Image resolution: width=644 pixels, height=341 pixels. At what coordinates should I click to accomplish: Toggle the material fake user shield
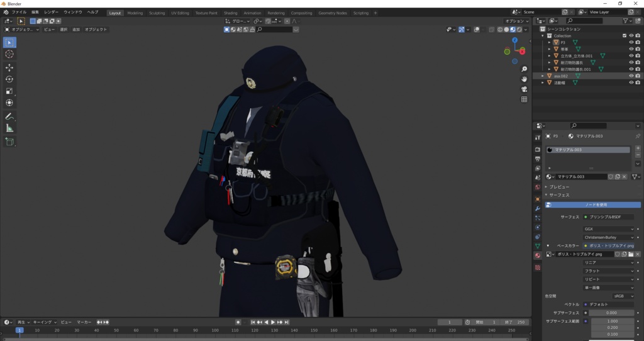(611, 177)
